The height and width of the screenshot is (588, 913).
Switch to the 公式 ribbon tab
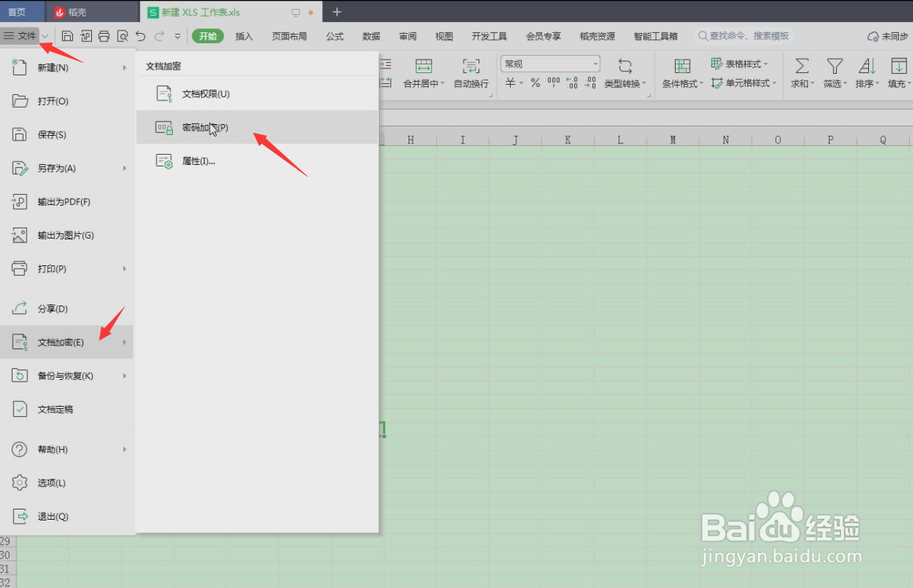coord(335,36)
